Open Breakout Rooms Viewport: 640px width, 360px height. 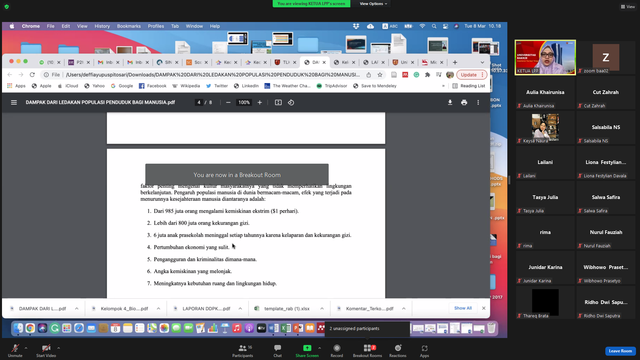[367, 350]
